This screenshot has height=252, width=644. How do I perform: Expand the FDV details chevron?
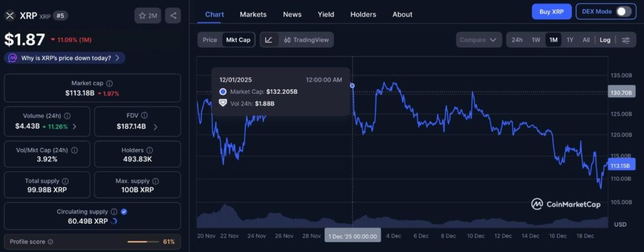(155, 127)
